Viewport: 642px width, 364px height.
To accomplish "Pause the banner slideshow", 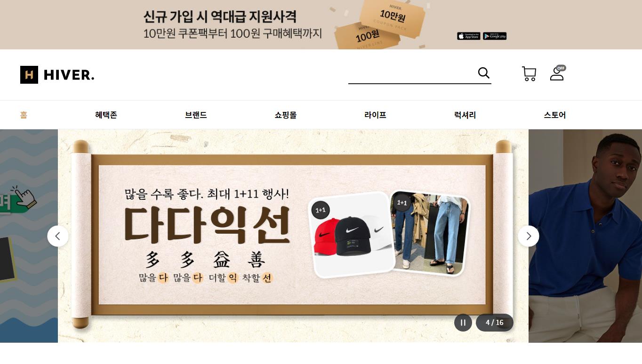I will [463, 323].
